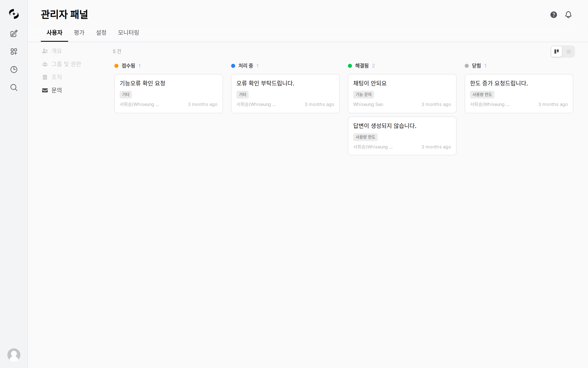Open new chat pencil icon
The height and width of the screenshot is (368, 588).
pyautogui.click(x=14, y=33)
